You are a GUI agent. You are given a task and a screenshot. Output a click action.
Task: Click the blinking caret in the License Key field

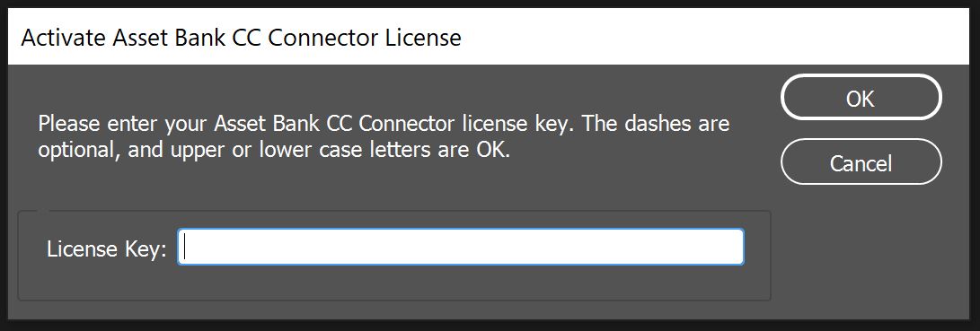[186, 247]
